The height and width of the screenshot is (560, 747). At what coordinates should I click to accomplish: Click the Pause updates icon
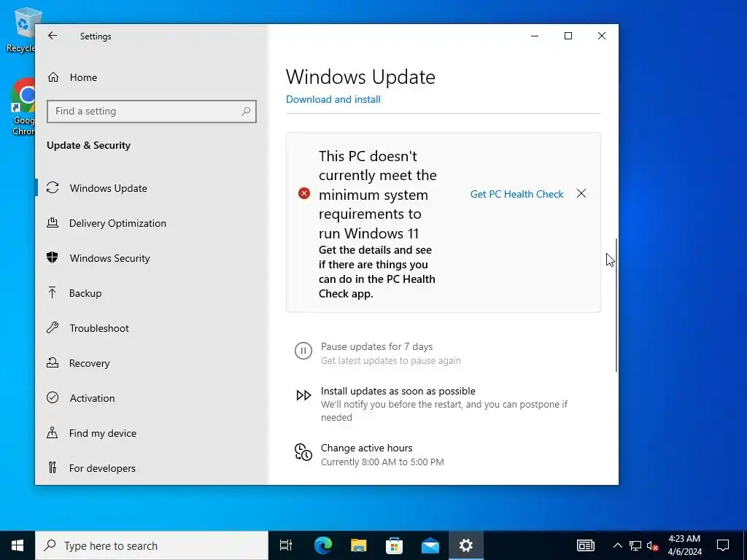tap(303, 351)
